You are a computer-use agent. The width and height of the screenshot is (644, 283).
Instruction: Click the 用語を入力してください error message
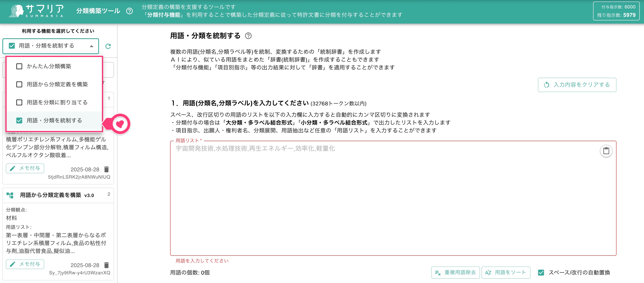tap(202, 261)
